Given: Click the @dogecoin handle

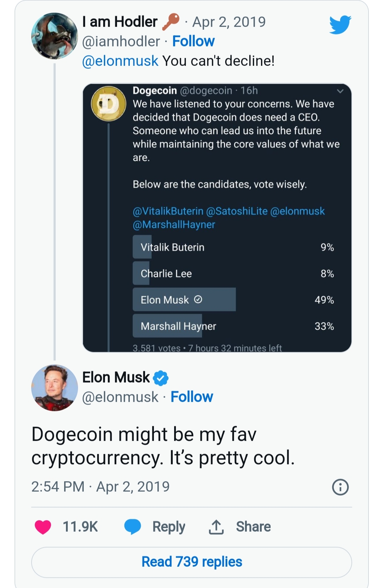Looking at the screenshot, I should (206, 91).
